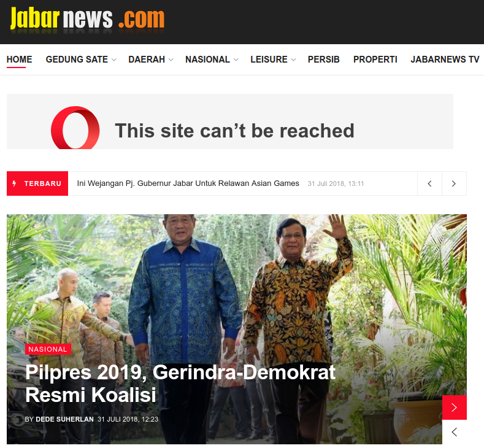Click the Jabarnews.com logo
The height and width of the screenshot is (448, 484).
[87, 18]
